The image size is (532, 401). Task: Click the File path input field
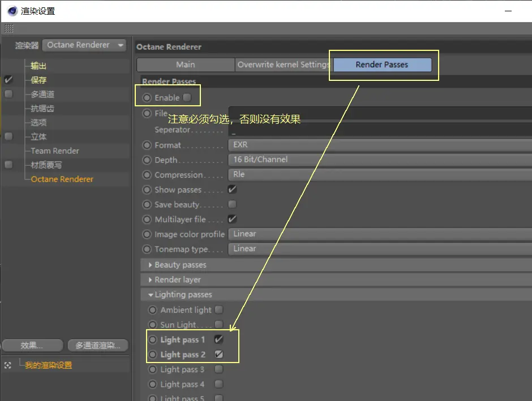[380, 113]
